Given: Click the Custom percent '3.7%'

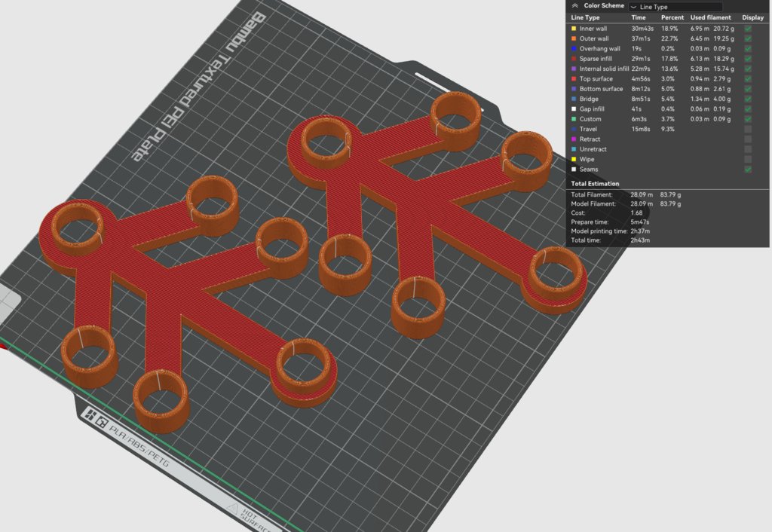Looking at the screenshot, I should tap(668, 119).
